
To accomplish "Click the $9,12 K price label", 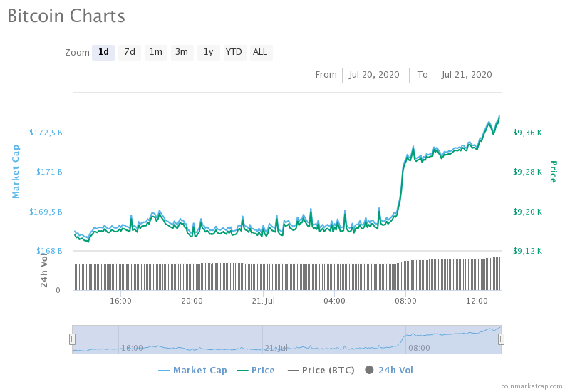I will pyautogui.click(x=527, y=251).
